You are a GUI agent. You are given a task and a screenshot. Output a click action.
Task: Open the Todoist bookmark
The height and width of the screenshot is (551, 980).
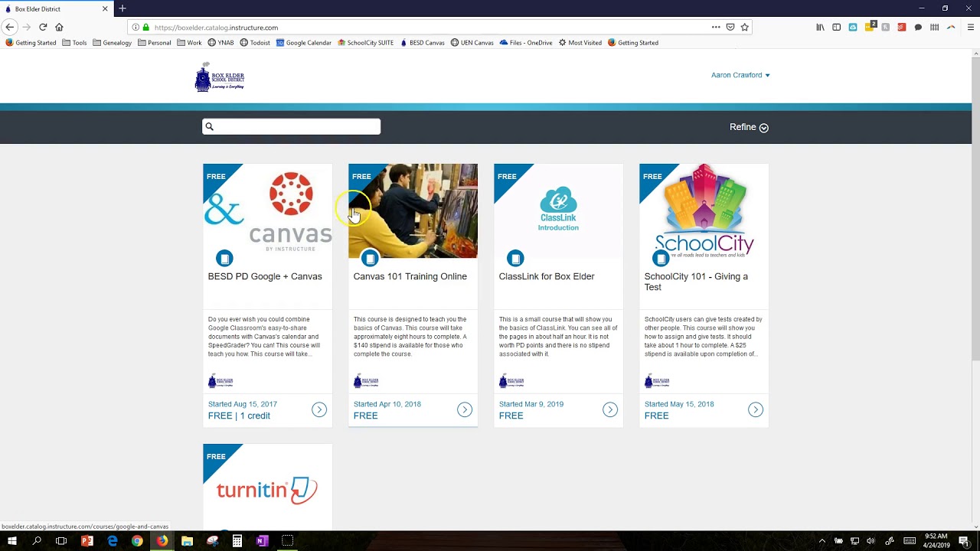point(255,43)
